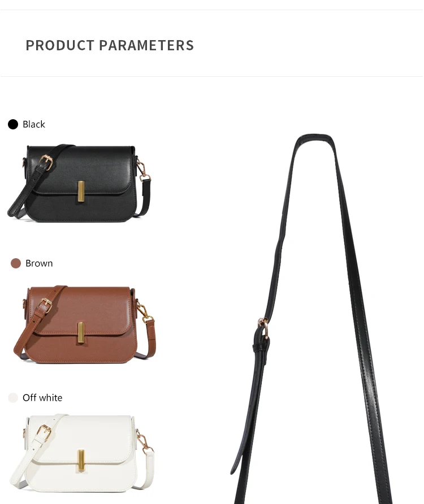Click the 'Brown' color label
This screenshot has height=504, width=424.
39,263
